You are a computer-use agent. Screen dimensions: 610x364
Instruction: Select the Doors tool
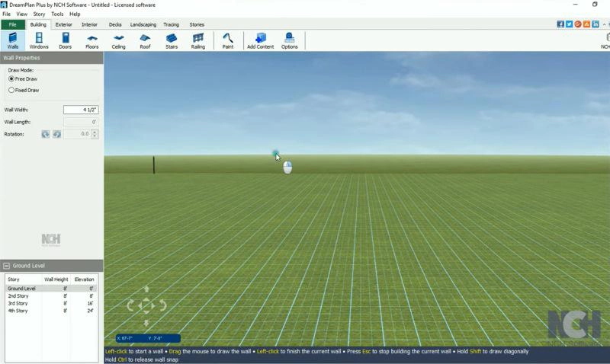tap(65, 40)
